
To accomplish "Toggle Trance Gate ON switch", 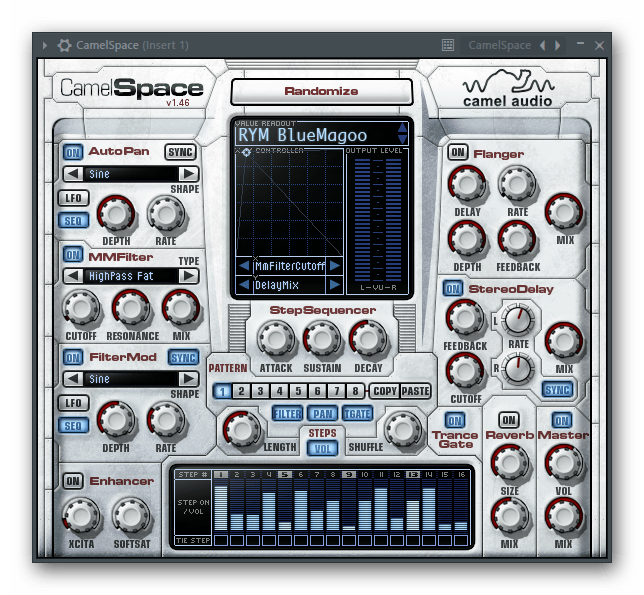I will click(455, 420).
